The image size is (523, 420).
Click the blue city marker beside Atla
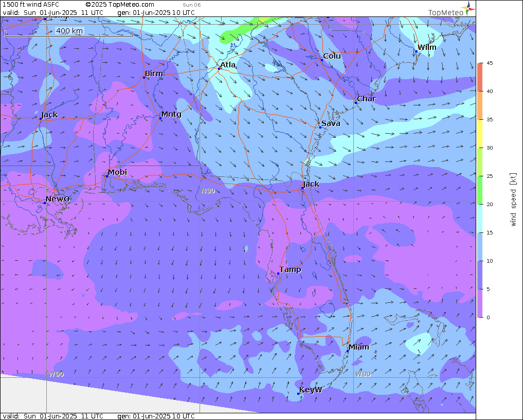(x=219, y=69)
